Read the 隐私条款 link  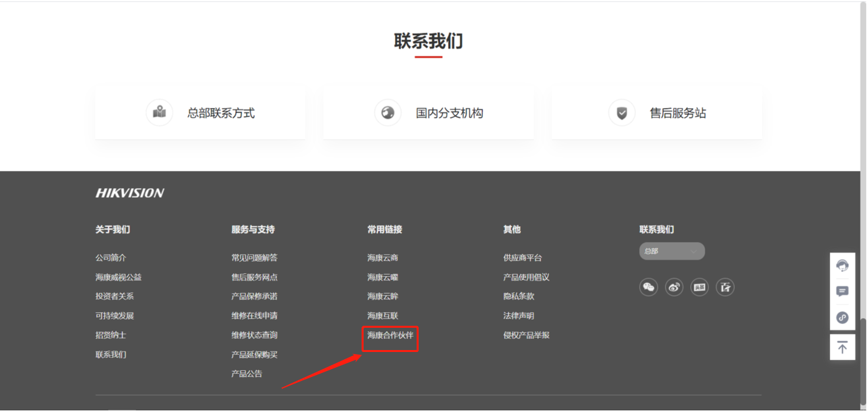click(x=519, y=296)
